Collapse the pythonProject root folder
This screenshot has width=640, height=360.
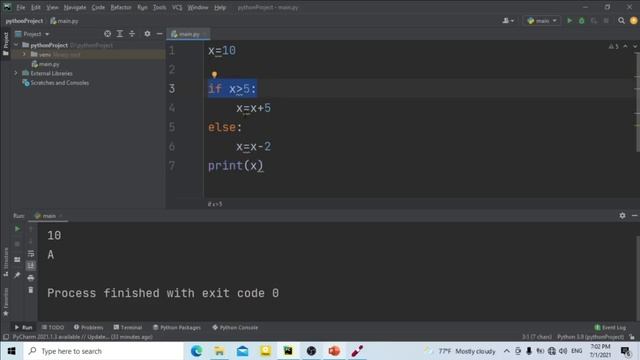click(x=16, y=45)
